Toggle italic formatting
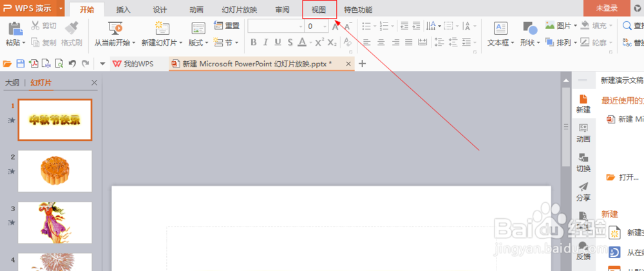Image resolution: width=644 pixels, height=271 pixels. [266, 42]
